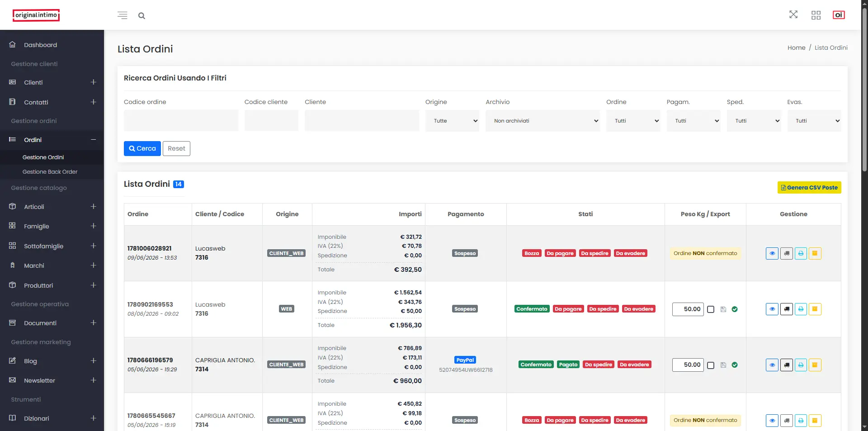Open the Pagam. filter dropdown

point(693,121)
